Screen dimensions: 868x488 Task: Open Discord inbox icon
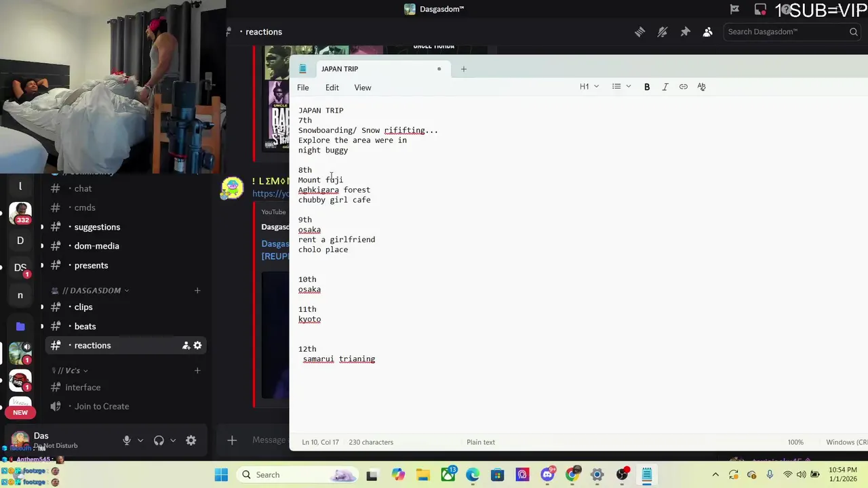[x=760, y=9]
